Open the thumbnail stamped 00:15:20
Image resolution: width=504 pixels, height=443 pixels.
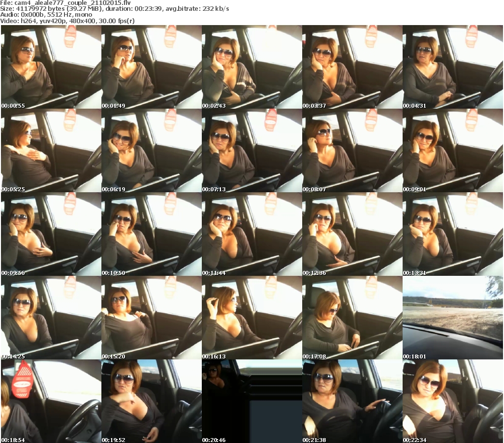152,318
